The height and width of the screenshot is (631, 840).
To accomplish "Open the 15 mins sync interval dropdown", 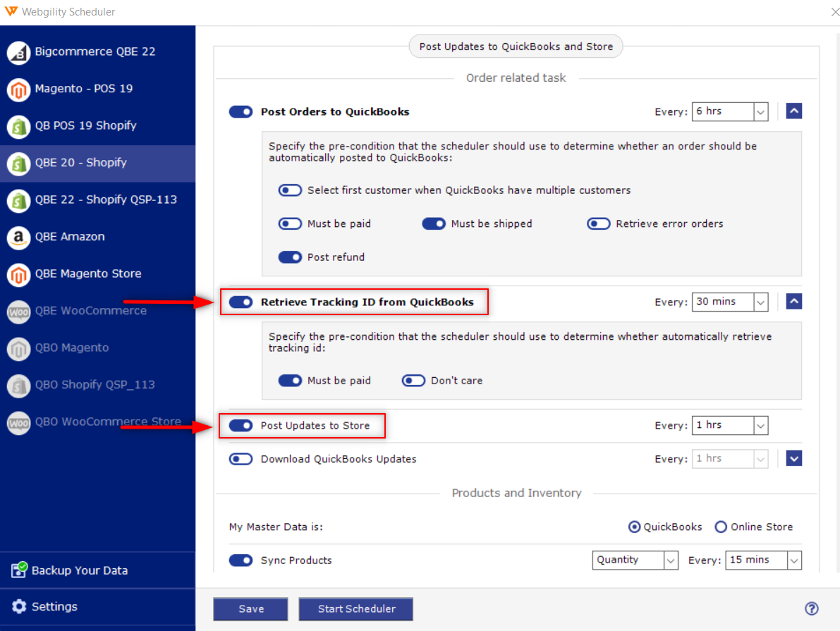I will 763,560.
